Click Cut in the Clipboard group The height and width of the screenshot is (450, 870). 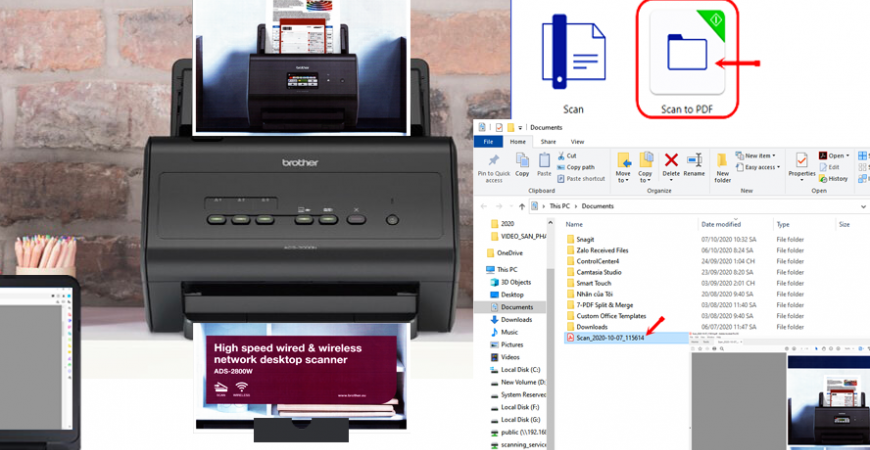(x=566, y=156)
